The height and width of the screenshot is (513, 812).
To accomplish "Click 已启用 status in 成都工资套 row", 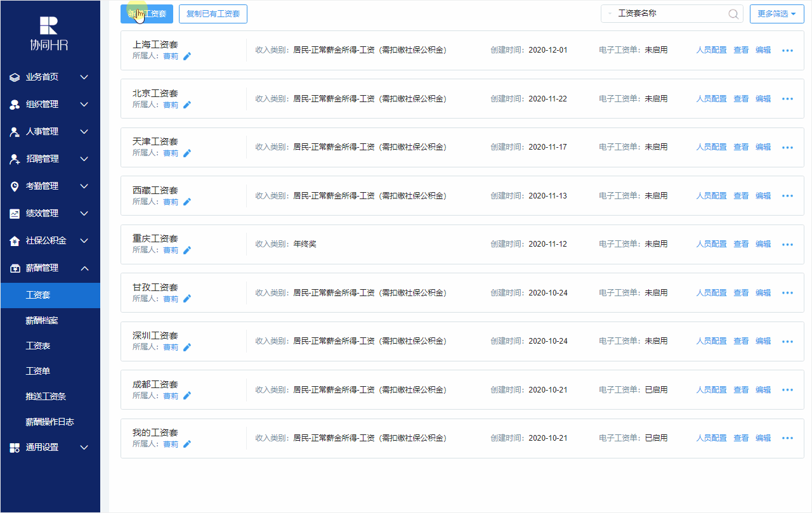I will tap(656, 390).
